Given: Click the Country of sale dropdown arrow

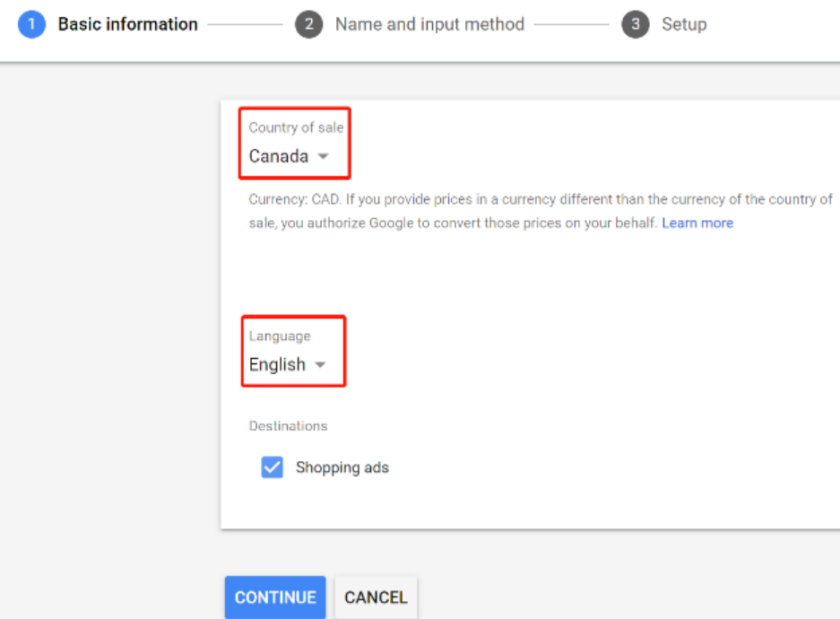Looking at the screenshot, I should [x=323, y=156].
